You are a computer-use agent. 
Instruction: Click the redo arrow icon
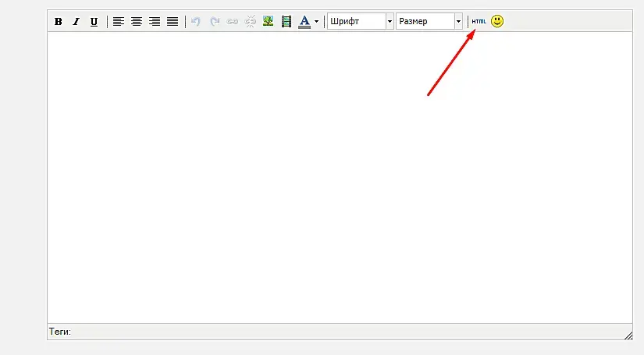click(215, 21)
